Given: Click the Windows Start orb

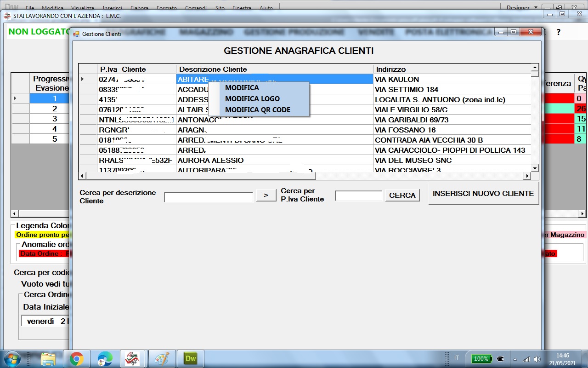Looking at the screenshot, I should point(12,358).
